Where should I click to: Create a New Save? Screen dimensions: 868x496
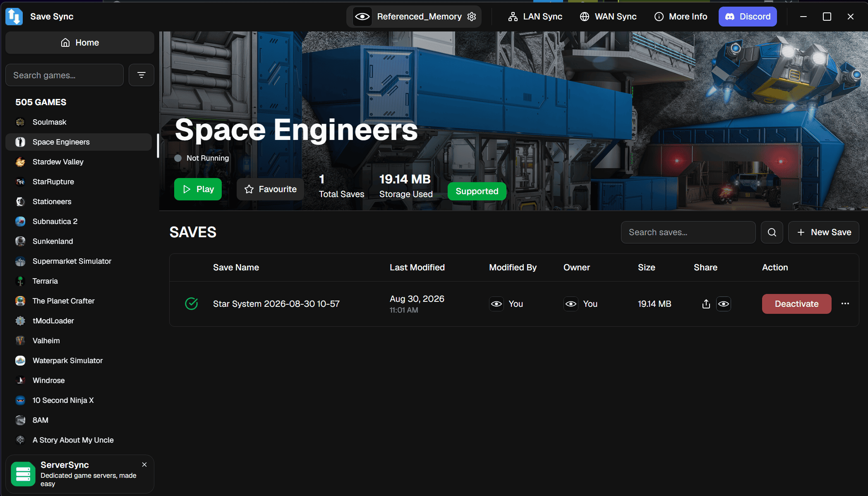824,232
